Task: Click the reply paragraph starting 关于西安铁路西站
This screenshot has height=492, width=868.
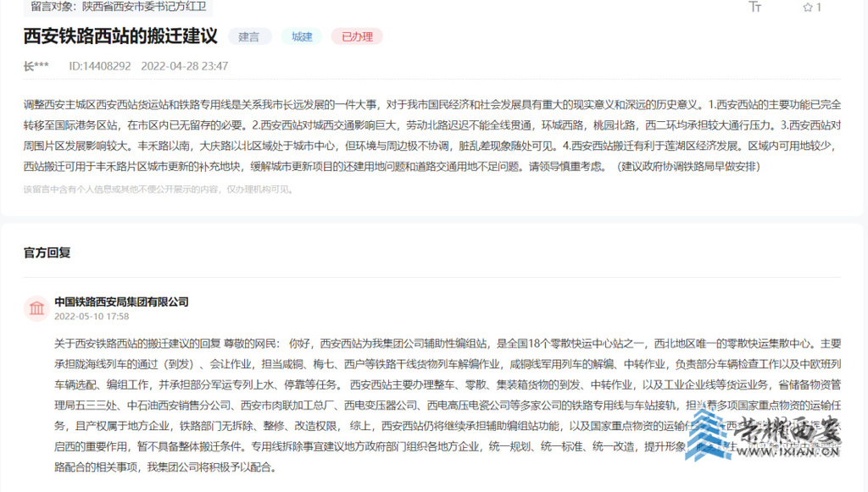Action: [448, 406]
